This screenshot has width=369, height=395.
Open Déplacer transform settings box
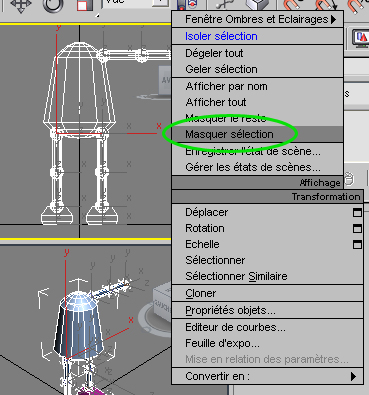[357, 212]
